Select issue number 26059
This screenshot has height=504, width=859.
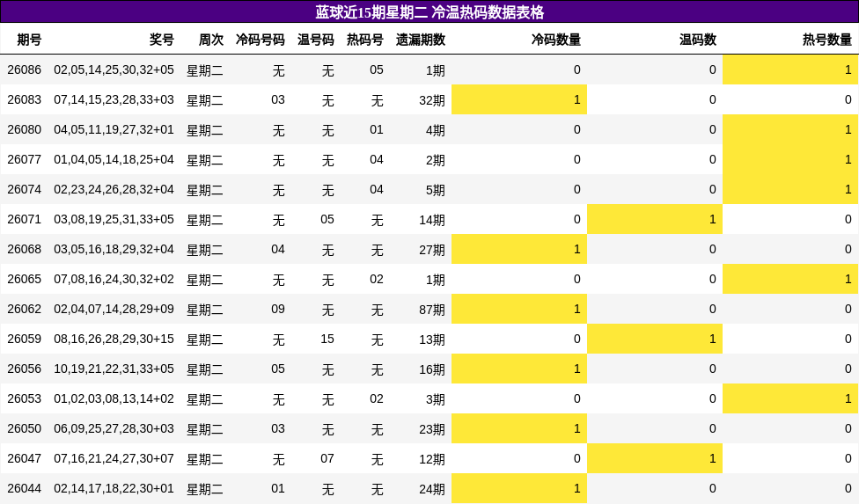24,340
